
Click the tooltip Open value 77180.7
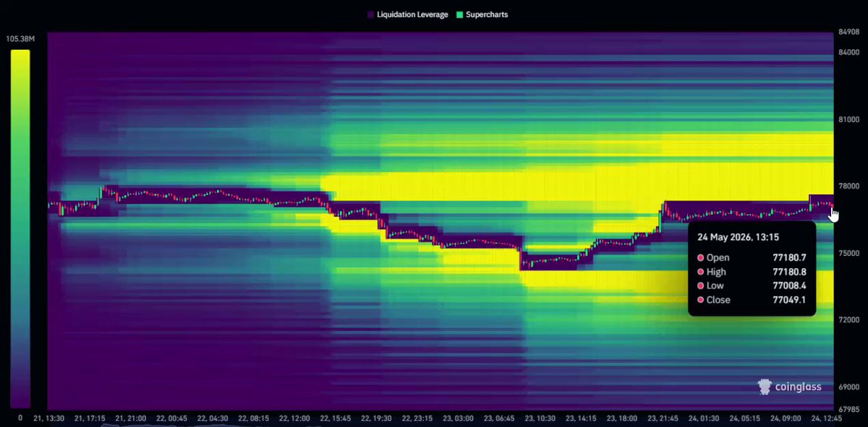pyautogui.click(x=789, y=258)
